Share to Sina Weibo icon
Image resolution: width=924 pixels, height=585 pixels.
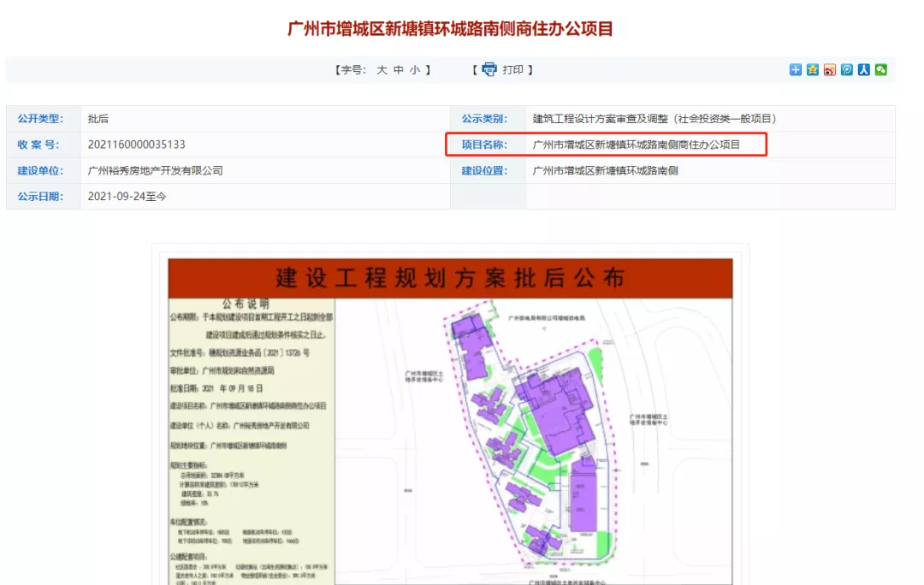830,70
